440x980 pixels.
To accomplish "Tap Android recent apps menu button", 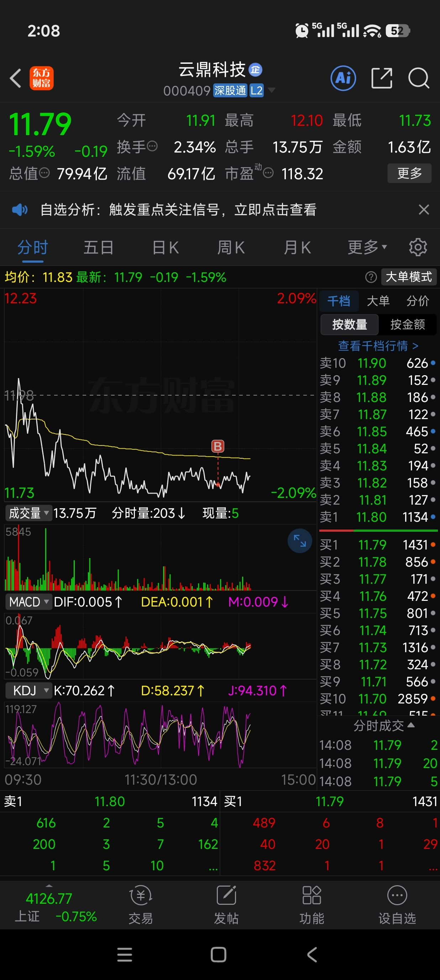I will 125,954.
